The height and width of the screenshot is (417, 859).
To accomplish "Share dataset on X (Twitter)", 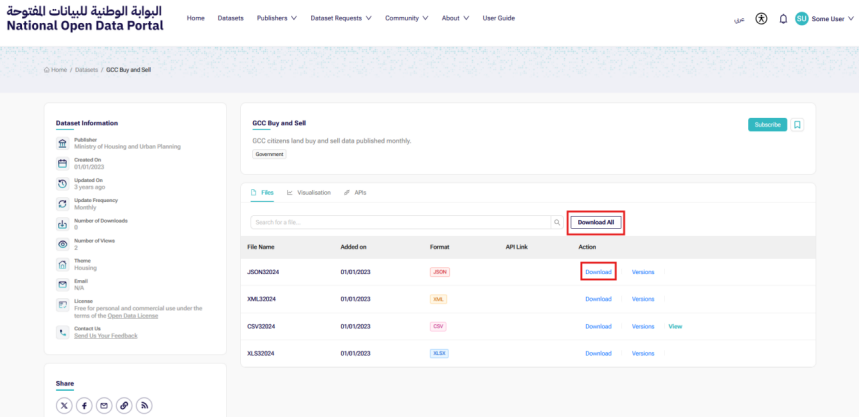I will click(64, 405).
